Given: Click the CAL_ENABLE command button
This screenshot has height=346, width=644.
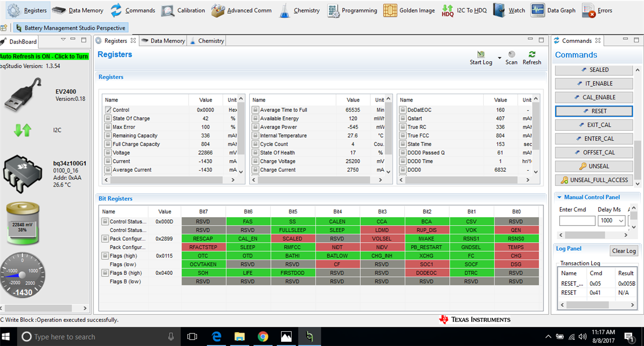Looking at the screenshot, I should pos(594,97).
